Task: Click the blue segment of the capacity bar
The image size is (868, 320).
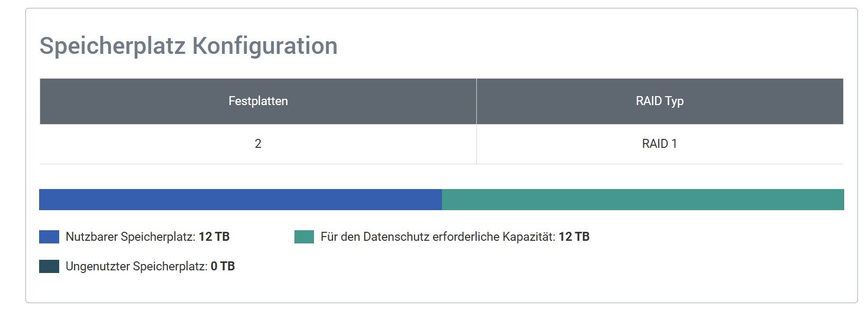Action: [241, 200]
